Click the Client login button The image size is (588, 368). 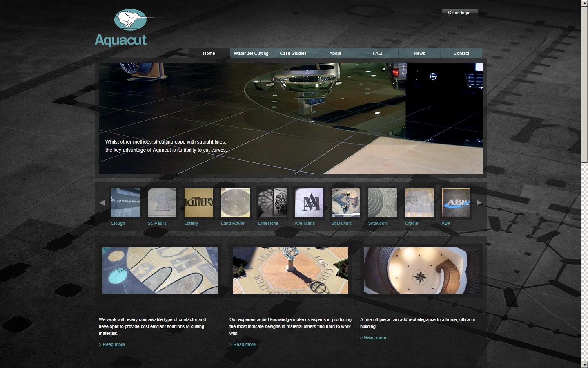pos(459,13)
